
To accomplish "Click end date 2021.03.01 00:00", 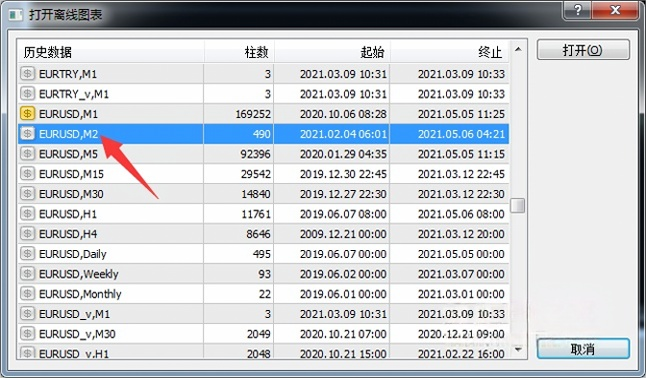I will coord(461,294).
